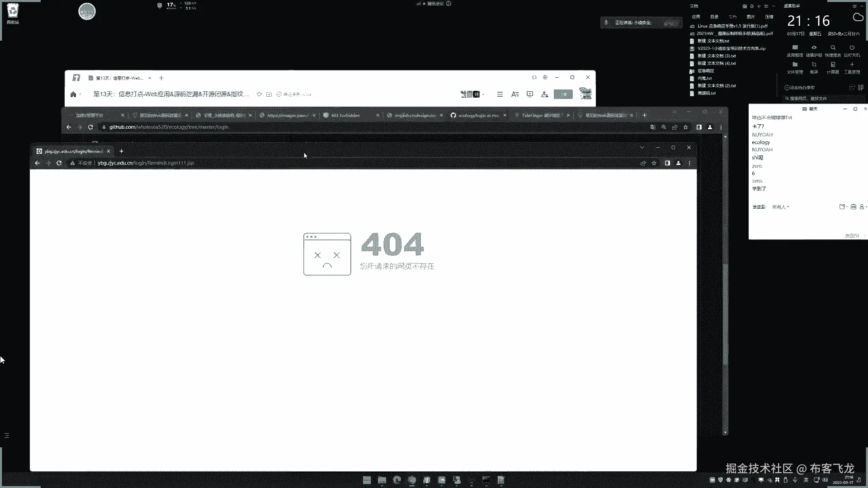Switch to the 403 Forbidden tab
This screenshot has width=868, height=488.
(345, 115)
